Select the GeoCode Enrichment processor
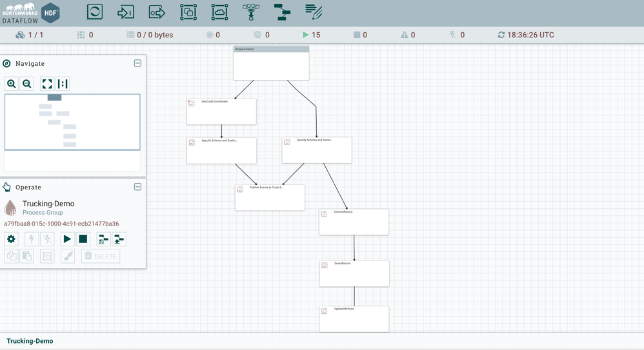 coord(221,112)
